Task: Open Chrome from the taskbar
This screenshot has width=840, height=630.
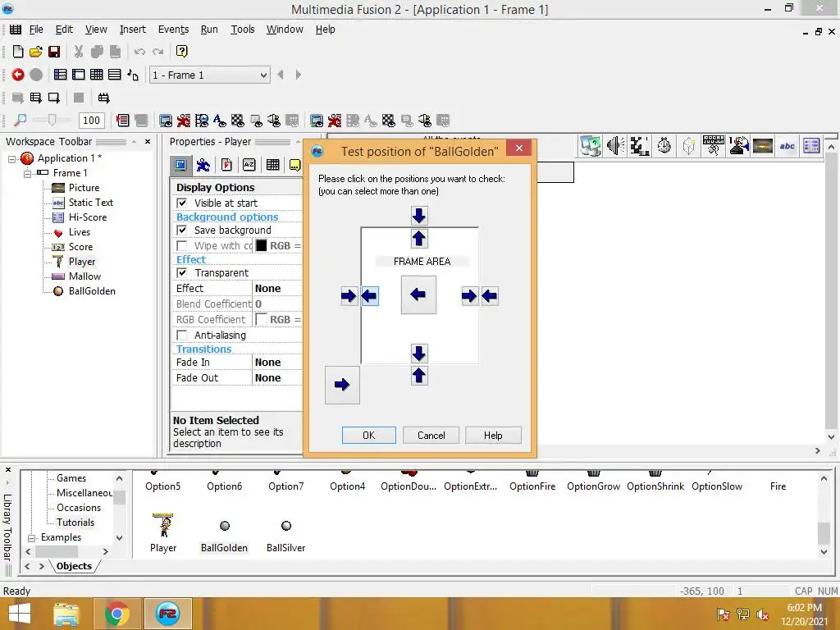Action: coord(116,614)
